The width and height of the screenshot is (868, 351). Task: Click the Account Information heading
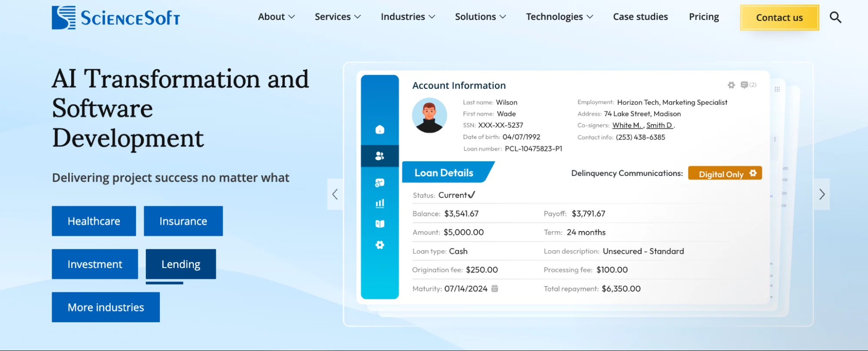pos(459,86)
